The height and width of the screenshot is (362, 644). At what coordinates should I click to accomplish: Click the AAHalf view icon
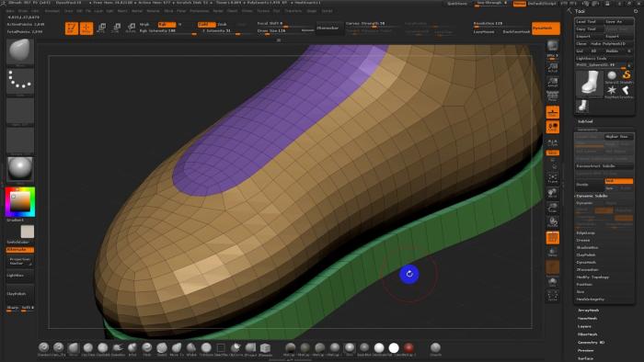click(552, 82)
